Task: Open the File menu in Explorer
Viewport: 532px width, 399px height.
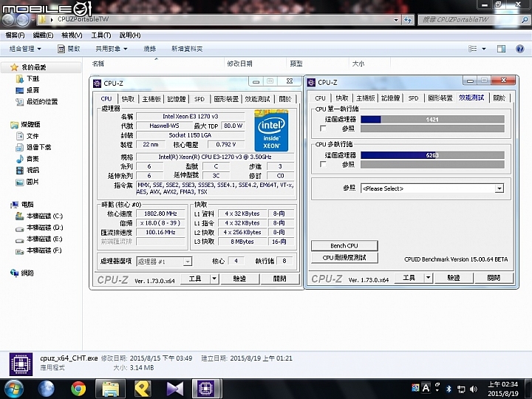Action: point(16,35)
